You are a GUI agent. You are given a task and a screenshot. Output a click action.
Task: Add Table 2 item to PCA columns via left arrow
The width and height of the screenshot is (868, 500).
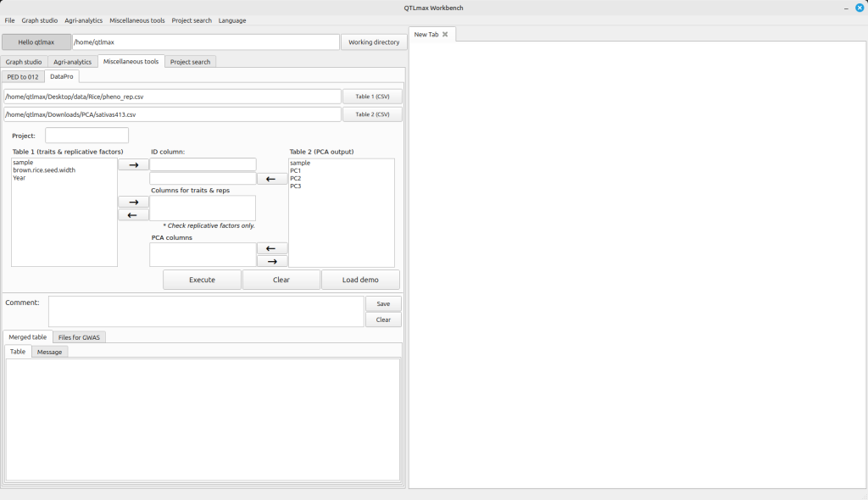tap(271, 248)
